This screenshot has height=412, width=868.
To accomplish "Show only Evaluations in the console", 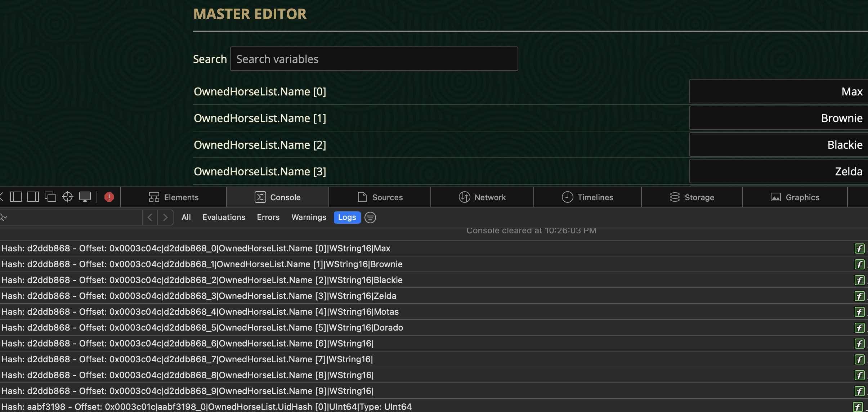I will click(224, 217).
